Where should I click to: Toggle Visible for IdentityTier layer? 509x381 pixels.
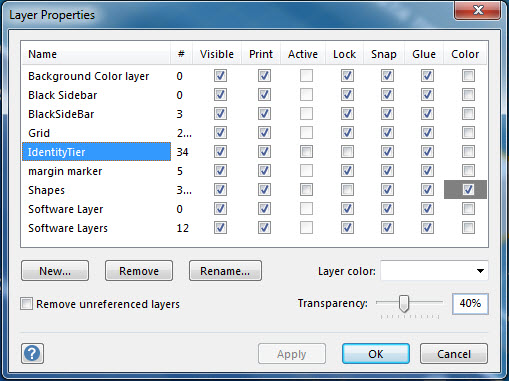(220, 152)
